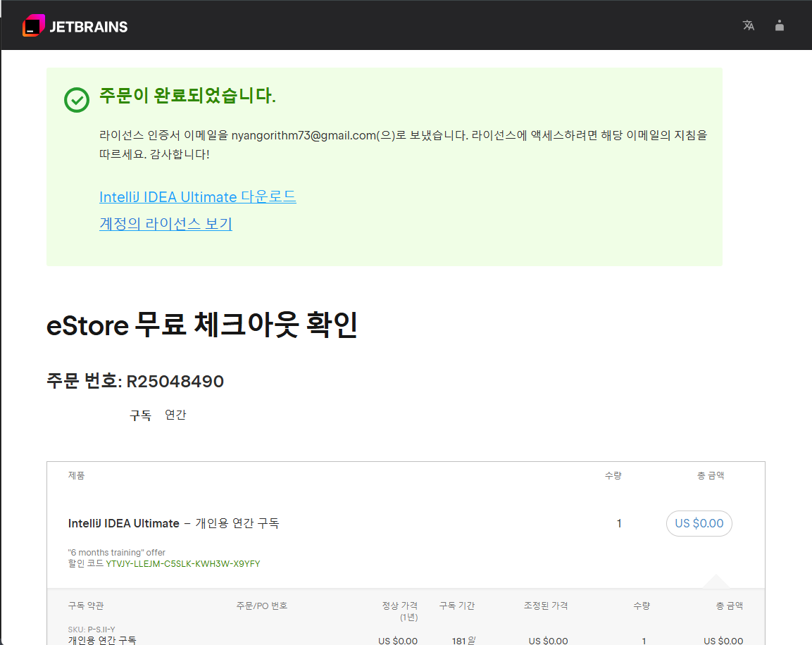This screenshot has height=645, width=812.
Task: Click the 구독 기간 column header
Action: pos(457,606)
